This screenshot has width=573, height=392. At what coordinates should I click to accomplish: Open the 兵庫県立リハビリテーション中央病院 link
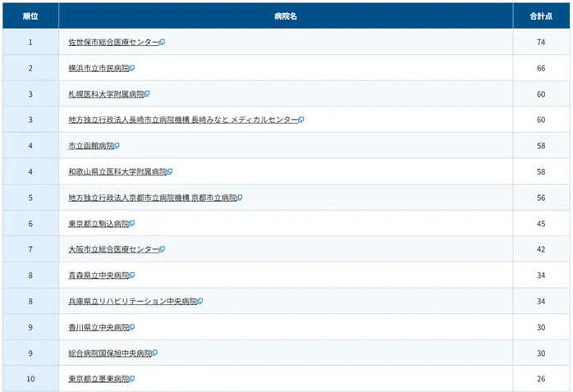point(132,301)
